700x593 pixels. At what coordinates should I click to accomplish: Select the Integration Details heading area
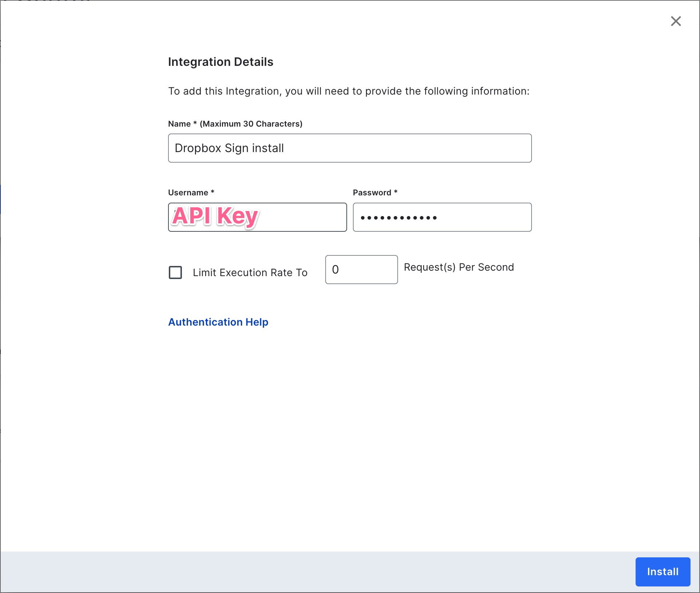220,61
